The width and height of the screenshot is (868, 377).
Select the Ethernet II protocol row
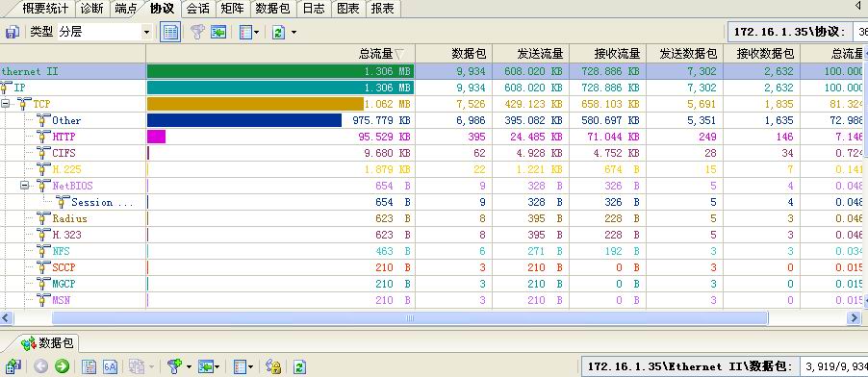click(x=432, y=71)
